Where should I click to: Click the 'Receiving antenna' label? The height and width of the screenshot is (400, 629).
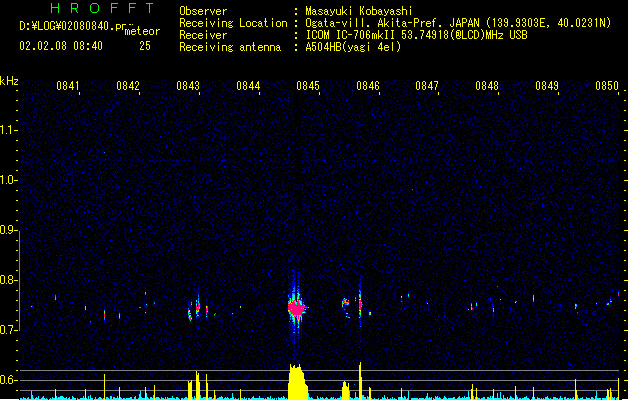tap(230, 47)
